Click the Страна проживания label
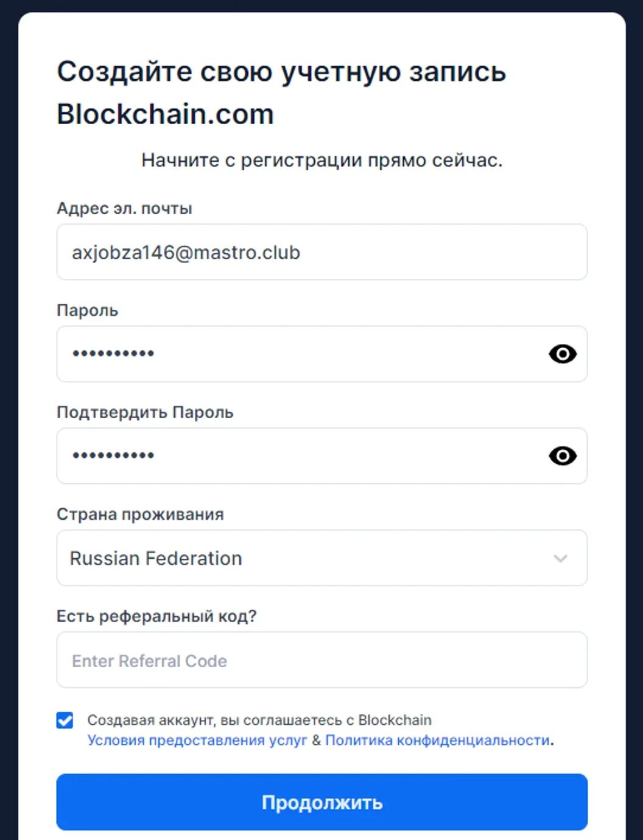Image resolution: width=643 pixels, height=840 pixels. (x=140, y=514)
